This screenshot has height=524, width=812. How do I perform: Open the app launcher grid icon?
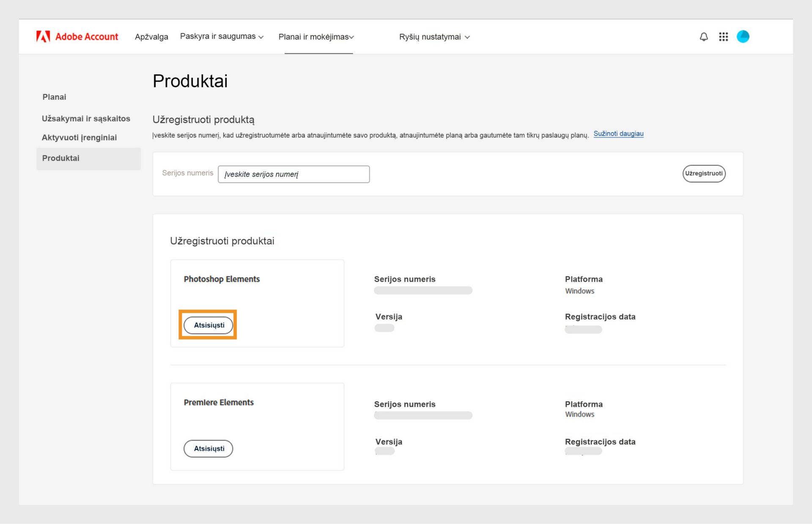(x=724, y=37)
